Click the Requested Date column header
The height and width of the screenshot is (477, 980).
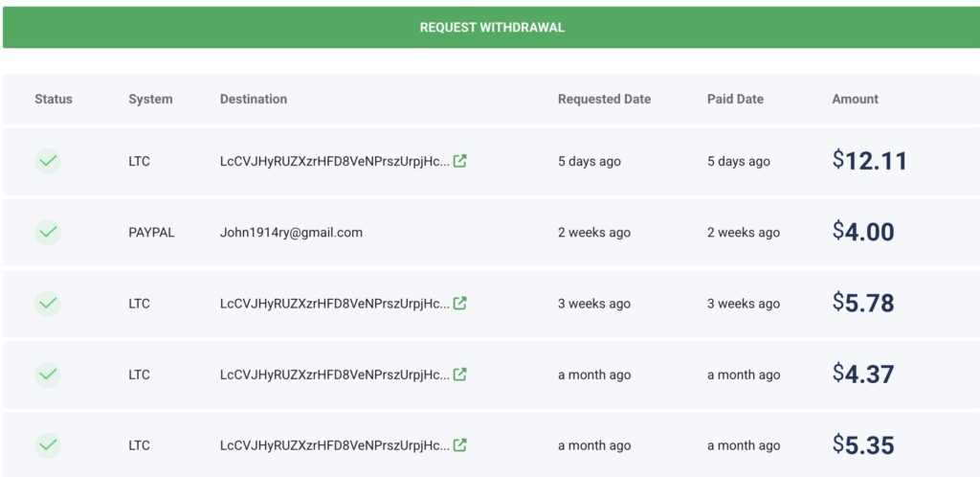tap(604, 99)
